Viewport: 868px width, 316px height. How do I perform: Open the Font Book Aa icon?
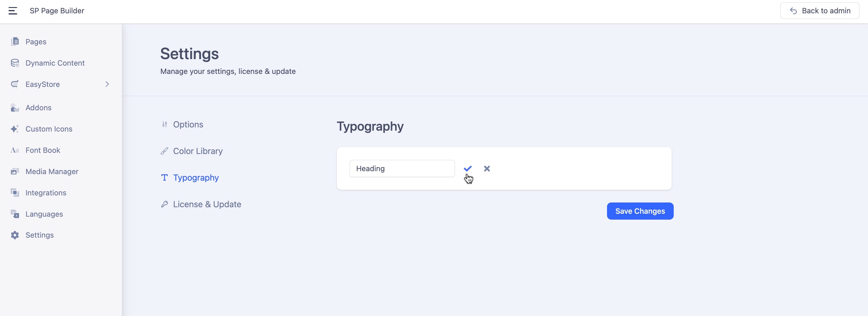15,150
